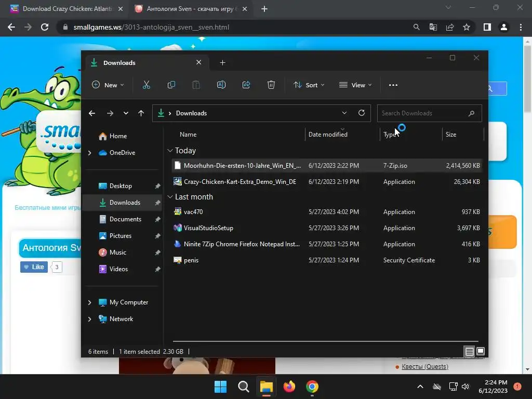The width and height of the screenshot is (532, 399).
Task: Go forward in Explorer navigation
Action: 110,113
